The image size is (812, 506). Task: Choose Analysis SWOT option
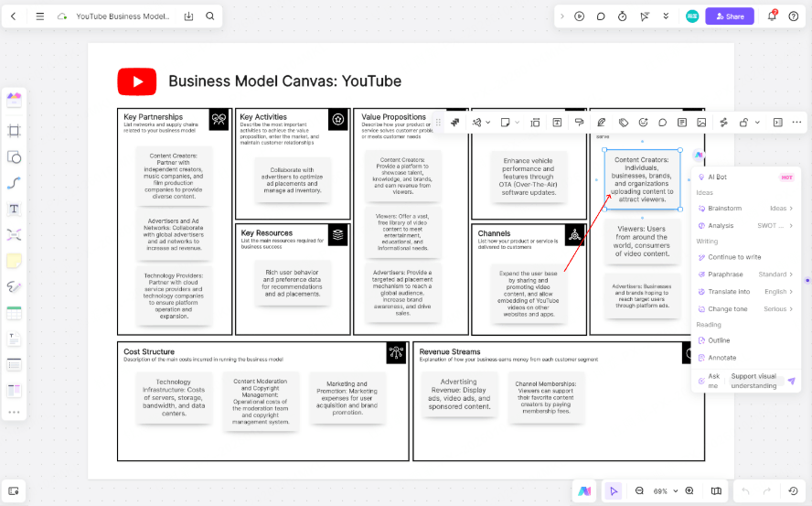746,225
